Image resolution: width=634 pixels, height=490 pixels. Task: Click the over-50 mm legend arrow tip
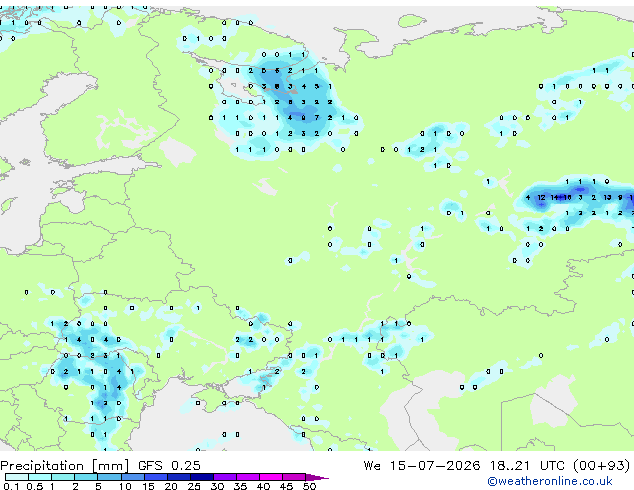coord(317,477)
